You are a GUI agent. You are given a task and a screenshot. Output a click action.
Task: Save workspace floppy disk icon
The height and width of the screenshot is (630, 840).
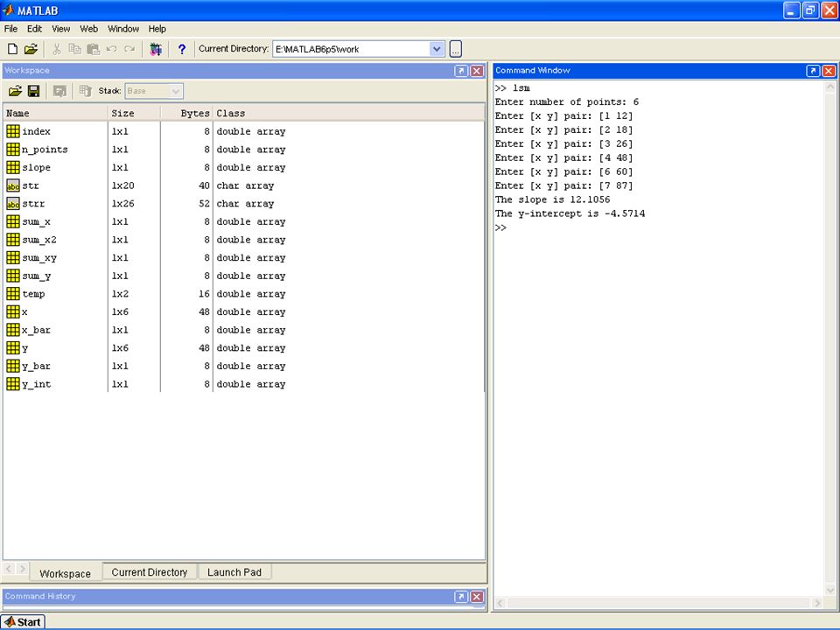(34, 91)
